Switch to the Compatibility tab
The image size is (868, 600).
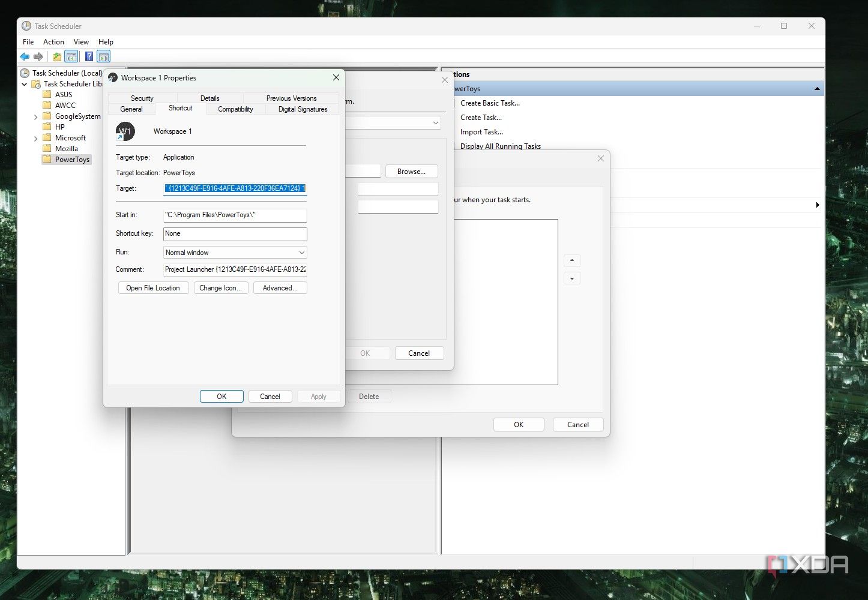(235, 109)
